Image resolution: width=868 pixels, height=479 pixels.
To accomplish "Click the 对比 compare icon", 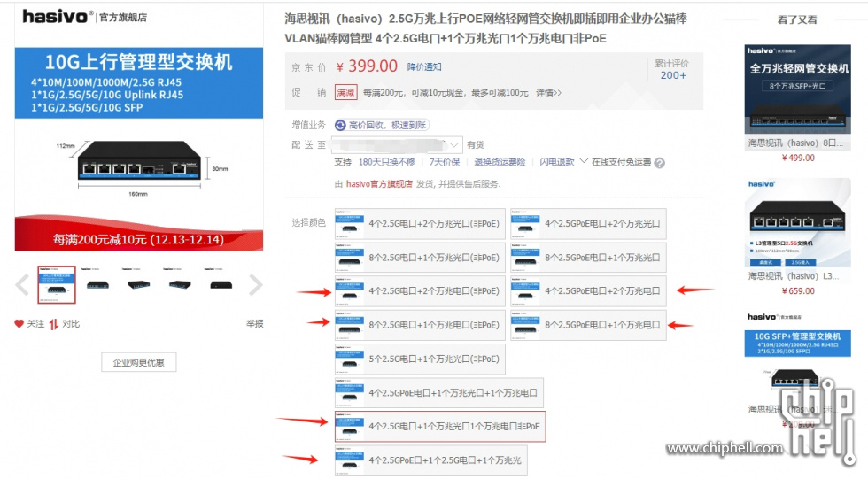I will coord(54,324).
